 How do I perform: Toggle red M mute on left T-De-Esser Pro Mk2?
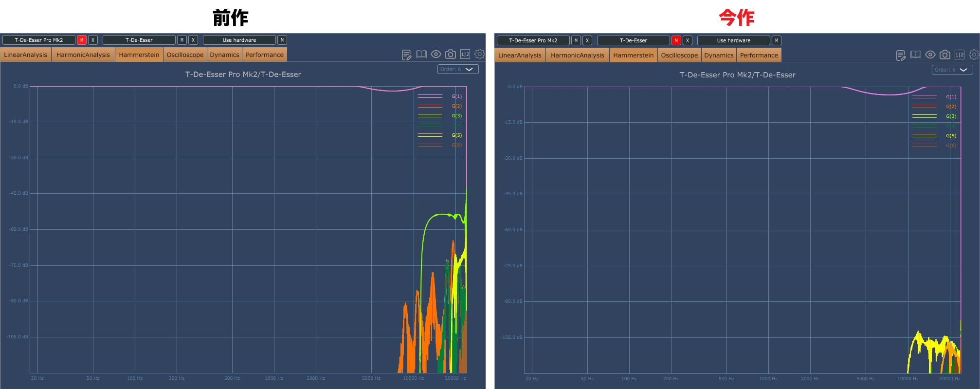click(x=82, y=40)
